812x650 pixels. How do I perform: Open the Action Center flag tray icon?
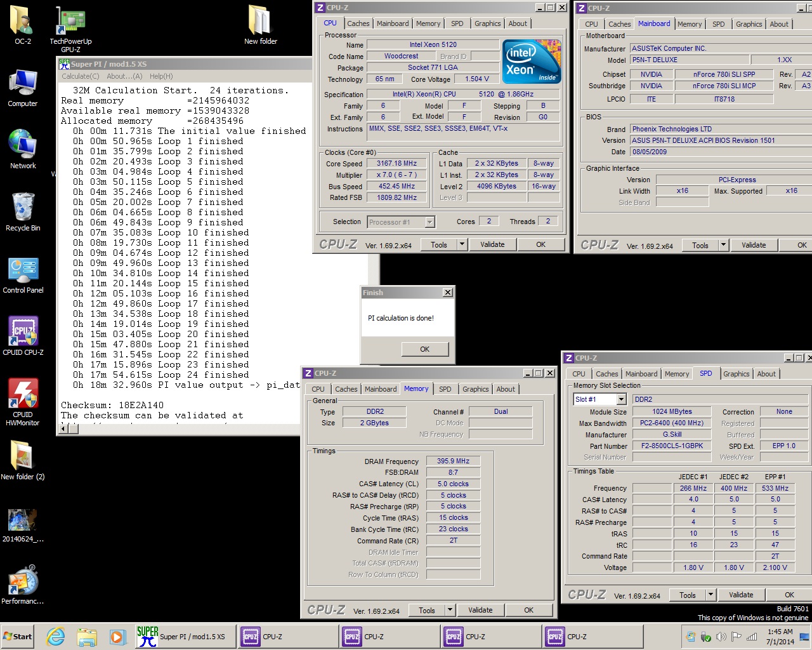pos(736,637)
